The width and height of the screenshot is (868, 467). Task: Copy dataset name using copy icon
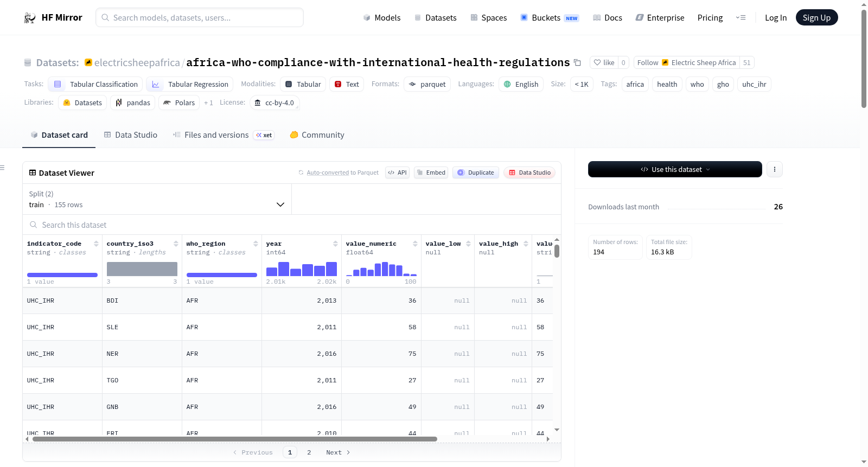(577, 62)
